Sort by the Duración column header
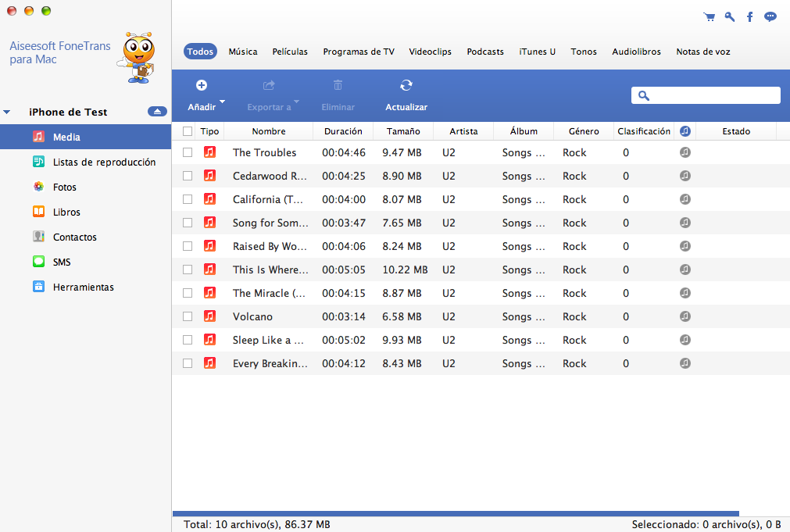Image resolution: width=790 pixels, height=532 pixels. [343, 131]
